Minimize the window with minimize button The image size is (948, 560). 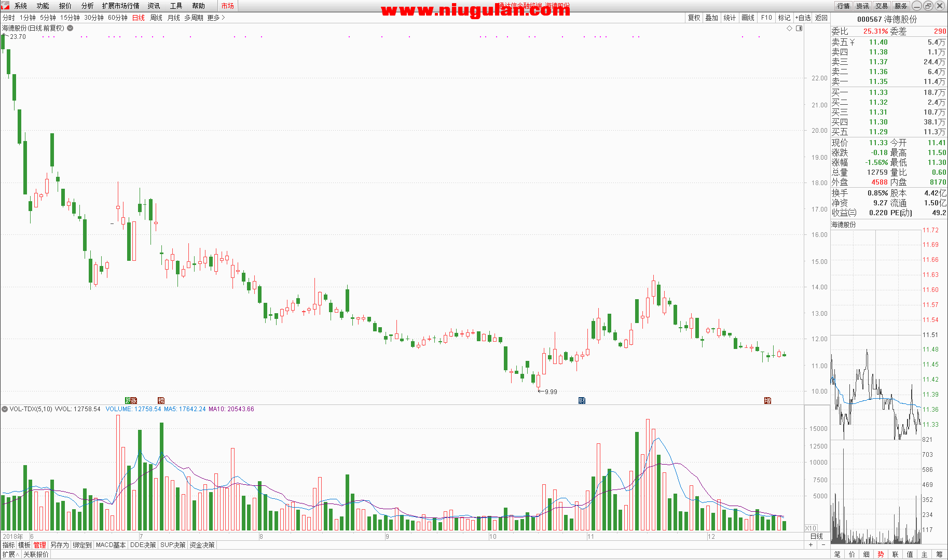pyautogui.click(x=917, y=6)
